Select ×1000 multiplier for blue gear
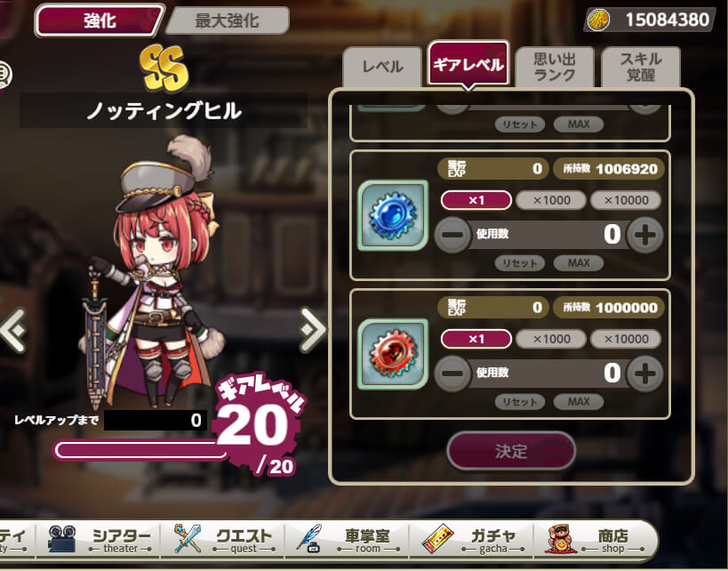Image resolution: width=728 pixels, height=571 pixels. click(x=551, y=200)
